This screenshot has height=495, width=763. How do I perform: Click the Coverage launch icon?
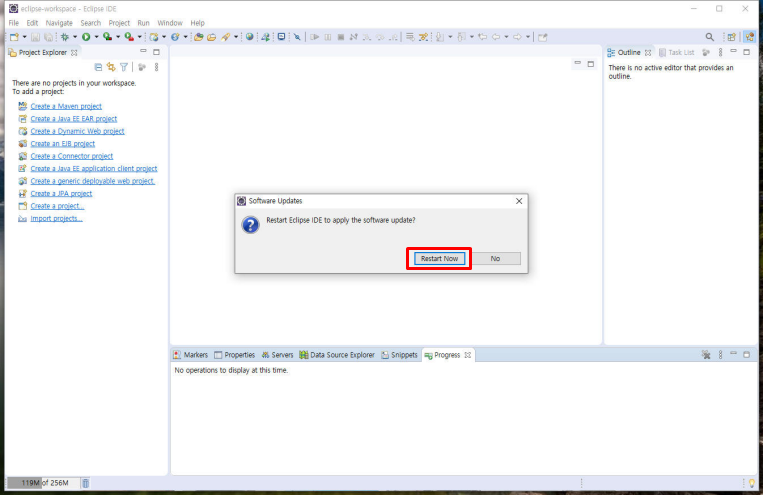click(108, 37)
